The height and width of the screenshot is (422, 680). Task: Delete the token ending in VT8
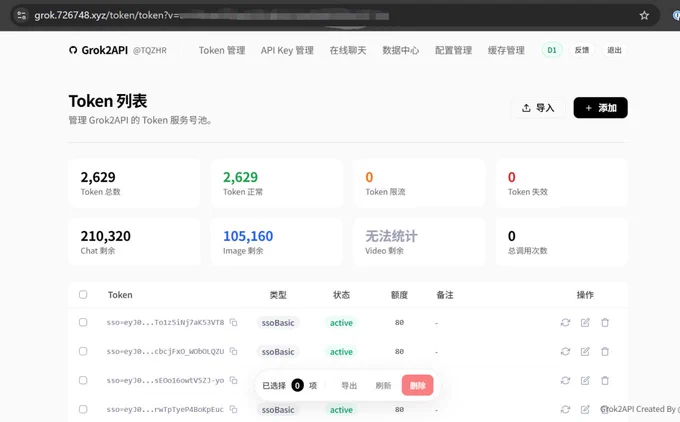tap(605, 322)
